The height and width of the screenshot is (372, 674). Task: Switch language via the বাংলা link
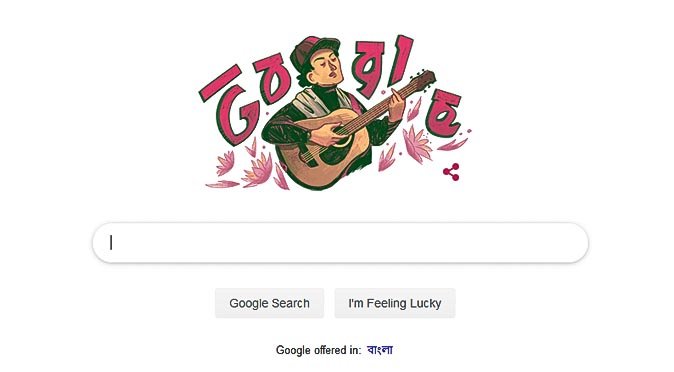click(x=380, y=350)
